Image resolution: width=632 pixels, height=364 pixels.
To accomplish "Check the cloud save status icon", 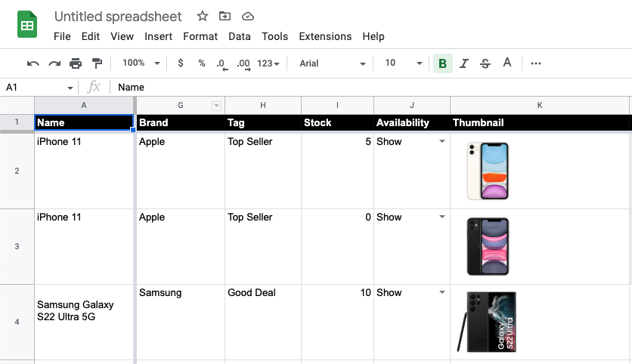I will (247, 16).
